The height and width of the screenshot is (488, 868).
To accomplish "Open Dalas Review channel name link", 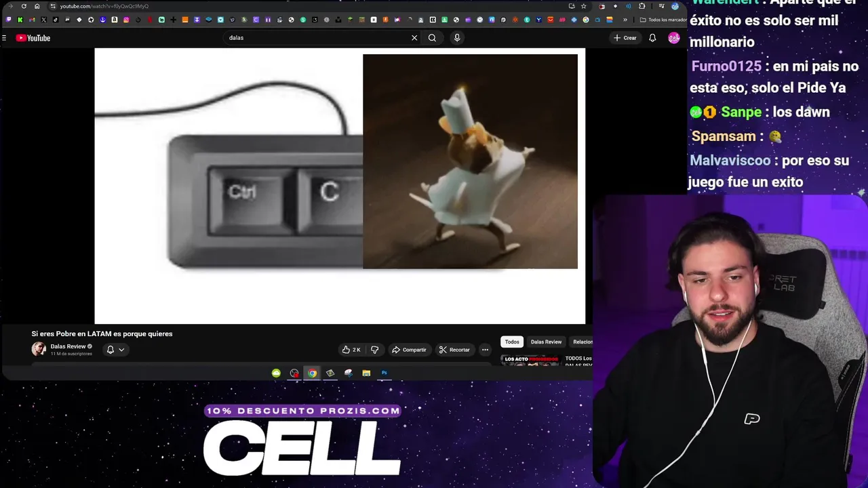I will point(68,346).
